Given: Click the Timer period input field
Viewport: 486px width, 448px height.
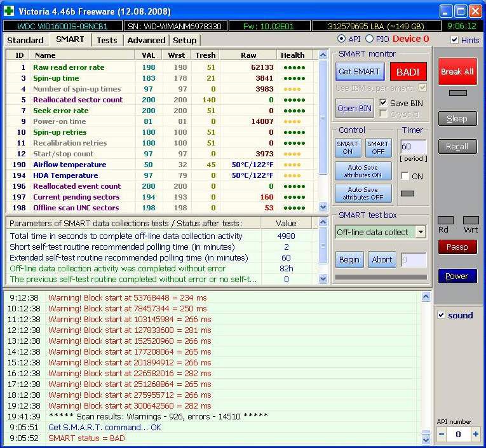Looking at the screenshot, I should point(414,146).
